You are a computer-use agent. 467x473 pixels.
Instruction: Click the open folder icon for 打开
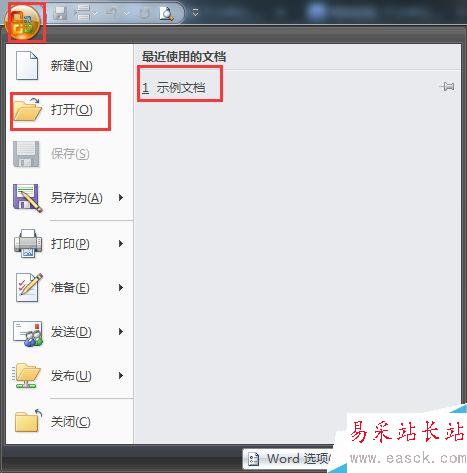[x=28, y=110]
